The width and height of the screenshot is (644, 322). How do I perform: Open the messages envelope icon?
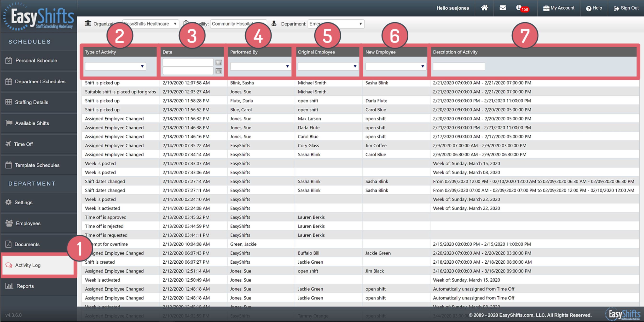(x=503, y=8)
